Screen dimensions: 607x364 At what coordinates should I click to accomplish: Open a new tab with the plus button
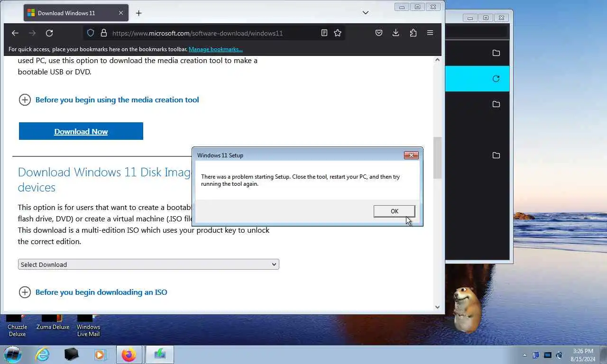click(x=138, y=13)
